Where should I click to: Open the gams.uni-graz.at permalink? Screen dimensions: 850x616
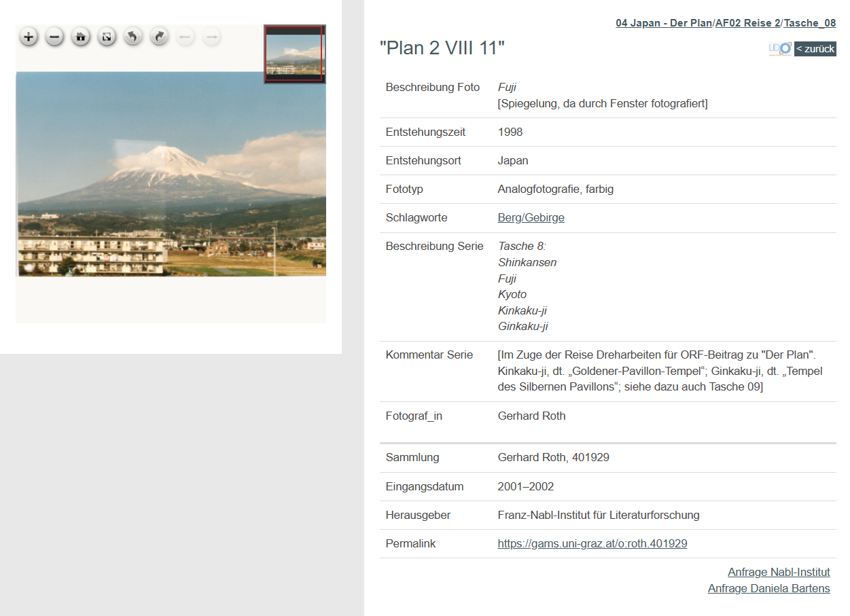592,544
